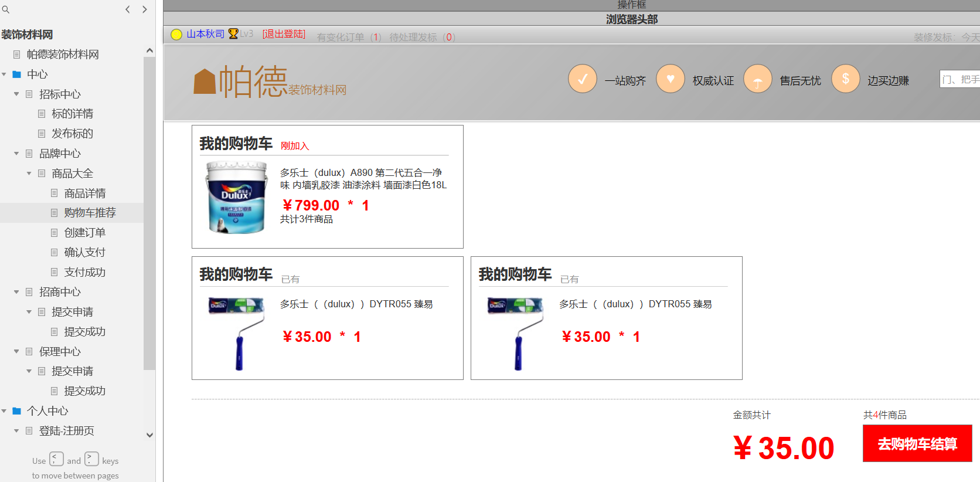The height and width of the screenshot is (482, 980).
Task: Open the 山本秋司 user profile link
Action: click(205, 34)
